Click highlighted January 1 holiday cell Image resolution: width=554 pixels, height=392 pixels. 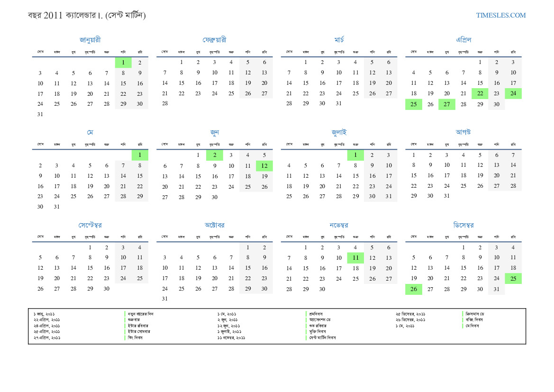point(123,63)
